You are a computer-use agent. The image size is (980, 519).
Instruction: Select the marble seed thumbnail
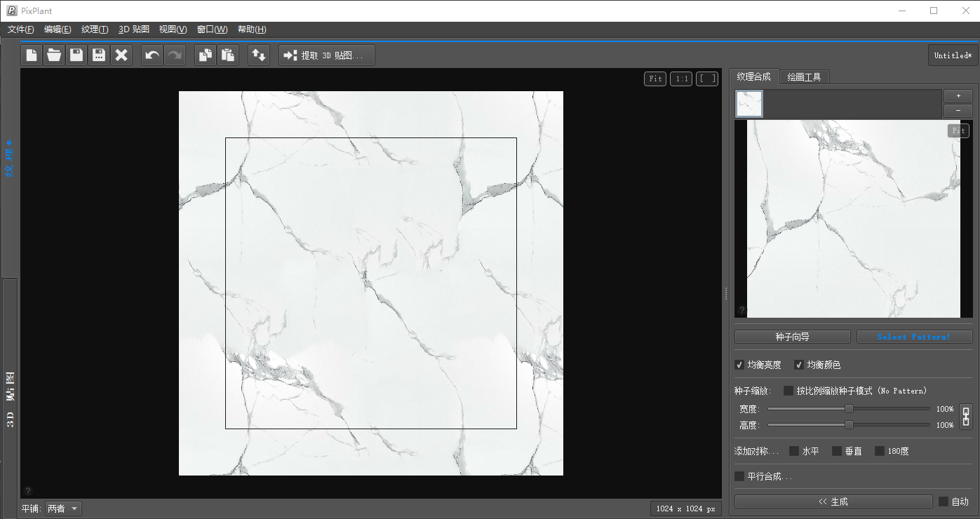point(749,104)
